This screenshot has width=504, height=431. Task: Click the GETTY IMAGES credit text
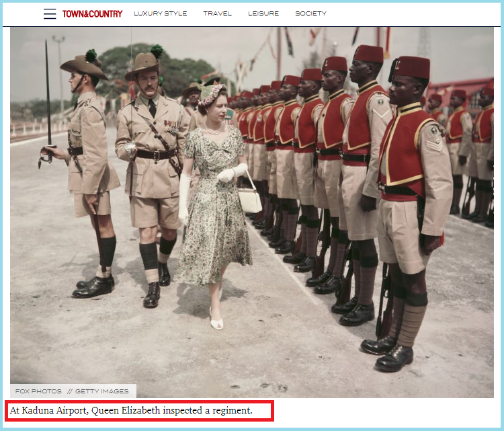click(103, 391)
